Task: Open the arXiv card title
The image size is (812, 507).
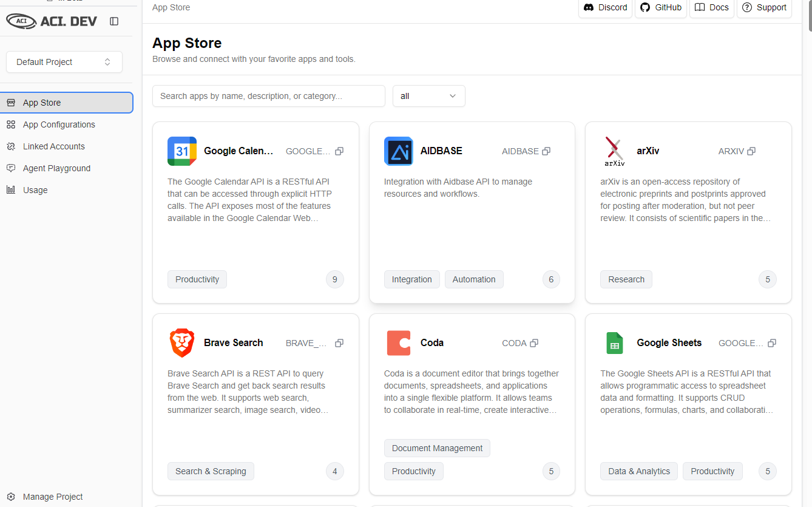Action: pyautogui.click(x=648, y=151)
